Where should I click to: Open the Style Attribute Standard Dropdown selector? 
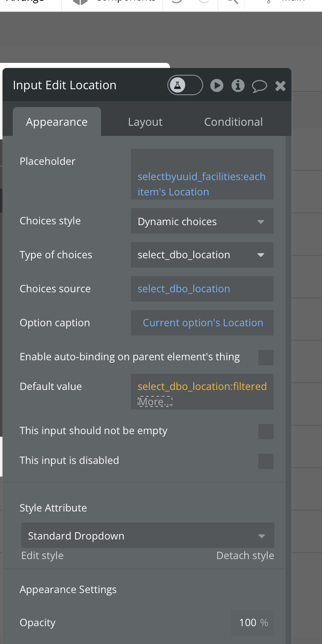click(x=147, y=536)
